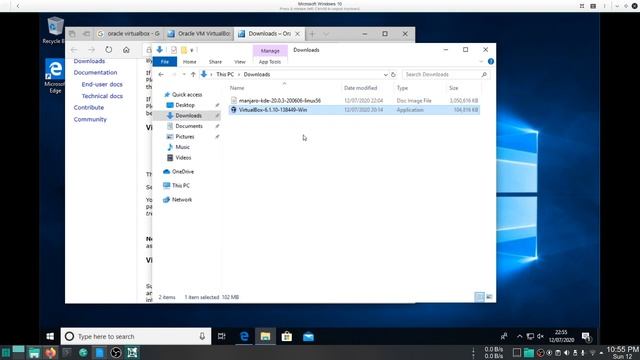Screen dimensions: 640x360
Task: Open Documents in navigation pane
Action: tap(189, 126)
